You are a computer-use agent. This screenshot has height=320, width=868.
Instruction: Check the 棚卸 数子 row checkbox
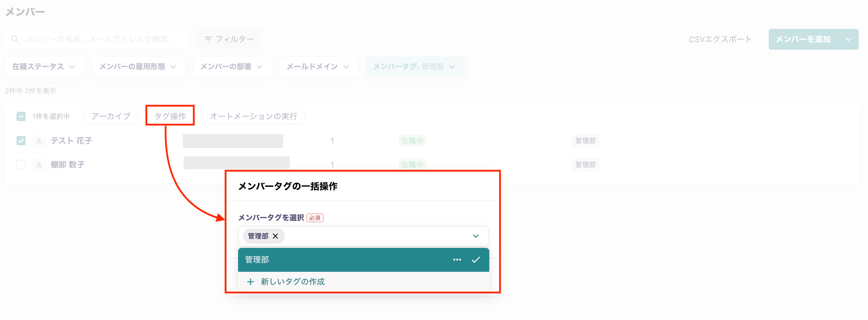(x=21, y=165)
